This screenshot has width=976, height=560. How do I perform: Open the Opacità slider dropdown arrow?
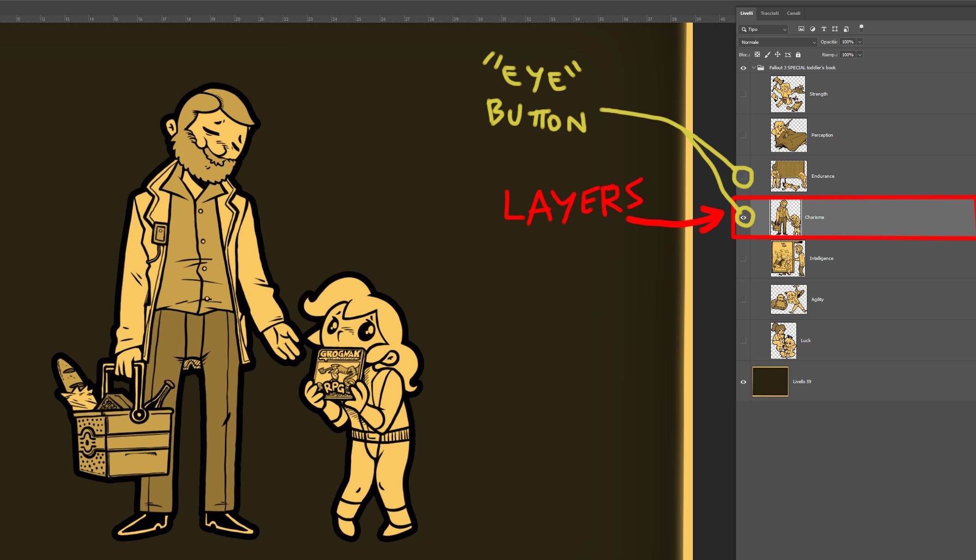pos(860,42)
